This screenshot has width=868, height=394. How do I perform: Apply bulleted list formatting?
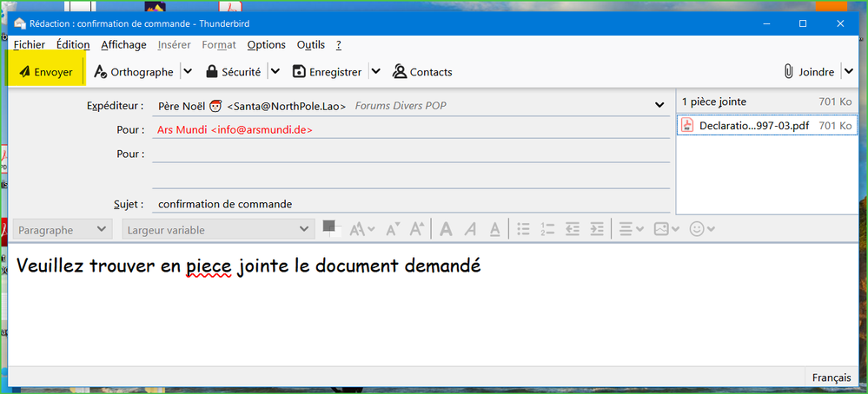pyautogui.click(x=523, y=230)
